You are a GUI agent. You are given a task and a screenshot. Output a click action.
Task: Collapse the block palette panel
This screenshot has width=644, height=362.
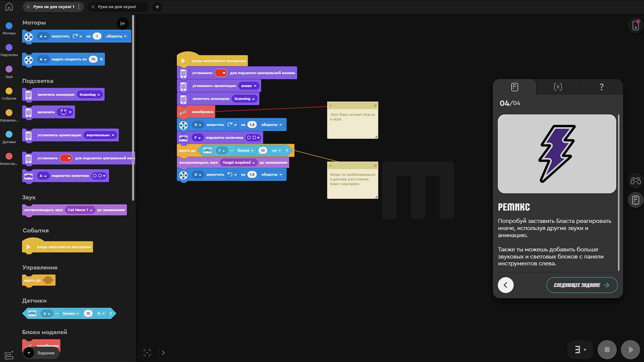click(x=123, y=23)
